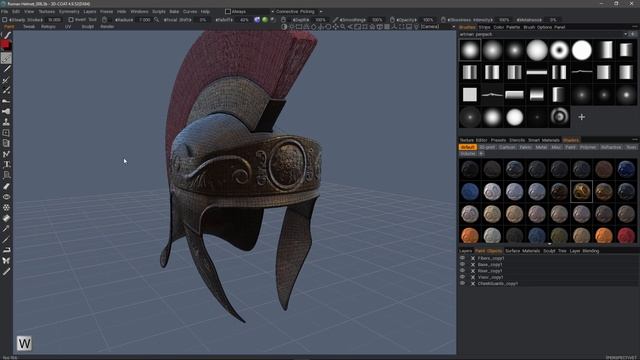Switch to the Sculpt Tree tab
The image size is (640, 360).
[x=555, y=251]
